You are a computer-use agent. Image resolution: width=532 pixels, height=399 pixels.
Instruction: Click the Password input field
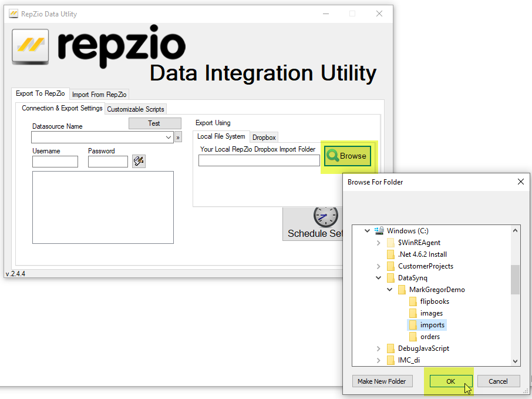coord(108,162)
